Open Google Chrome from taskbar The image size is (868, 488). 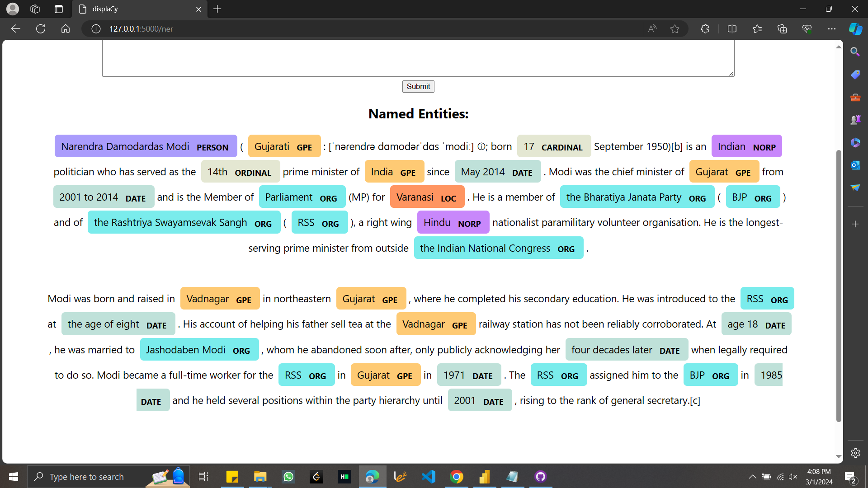457,477
